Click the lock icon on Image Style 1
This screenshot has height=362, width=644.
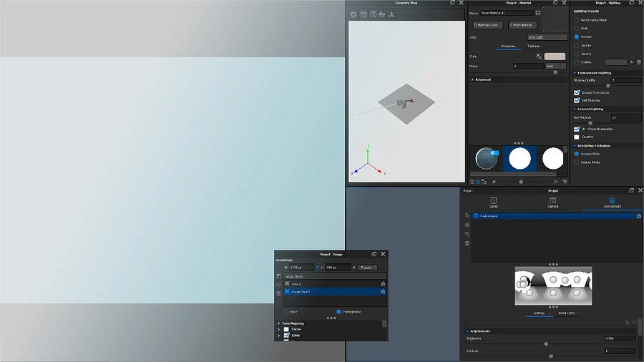click(383, 292)
